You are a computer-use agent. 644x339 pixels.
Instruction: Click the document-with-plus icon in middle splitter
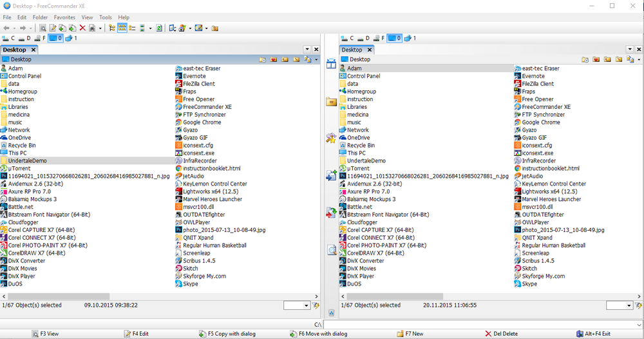pyautogui.click(x=331, y=175)
